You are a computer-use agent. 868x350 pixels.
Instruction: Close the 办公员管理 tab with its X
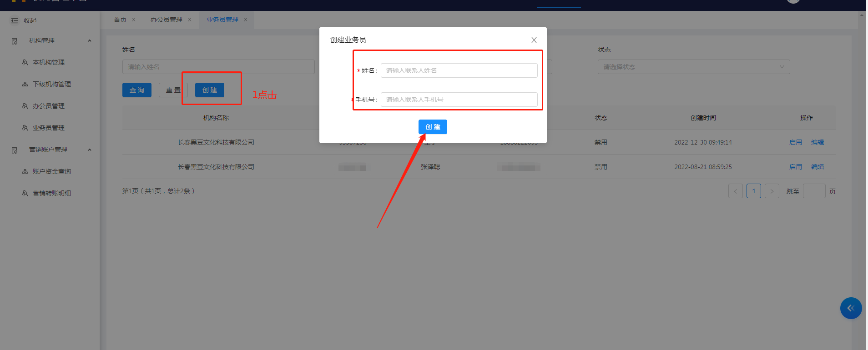point(190,20)
